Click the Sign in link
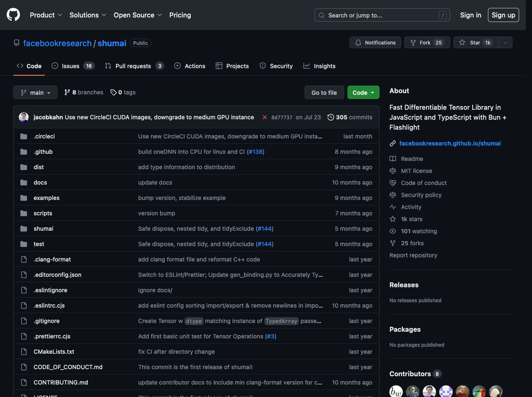The height and width of the screenshot is (397, 532). pos(470,15)
